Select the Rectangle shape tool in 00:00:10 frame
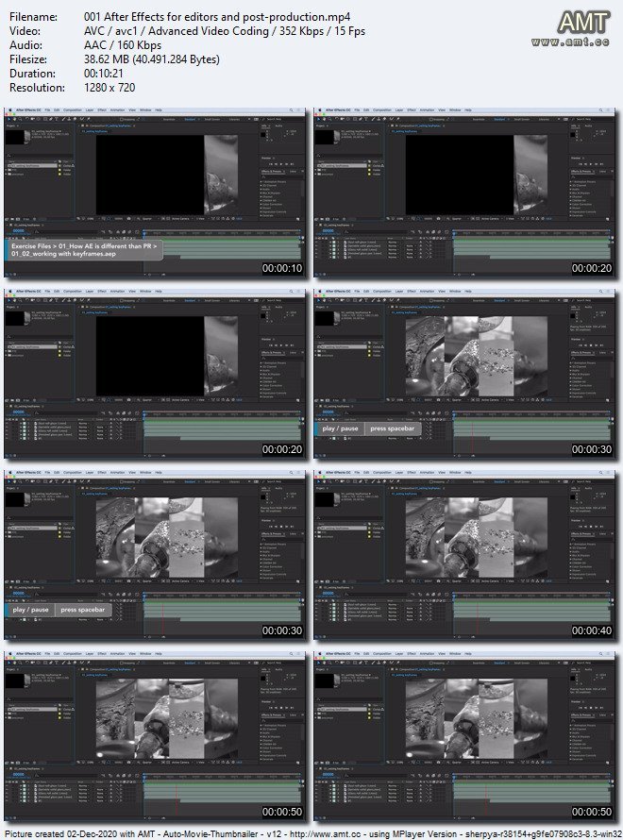Screen dimensions: 623x840 pos(45,119)
